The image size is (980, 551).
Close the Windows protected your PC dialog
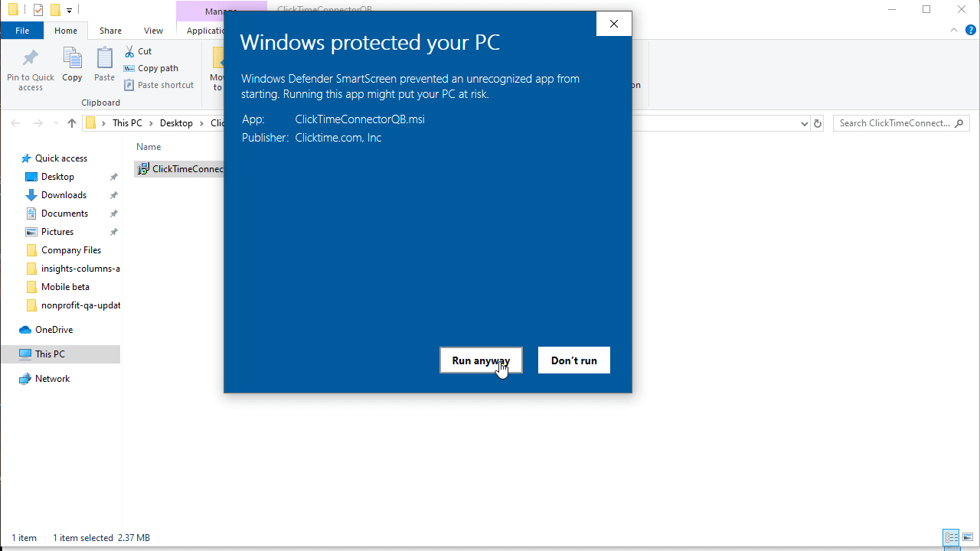614,24
